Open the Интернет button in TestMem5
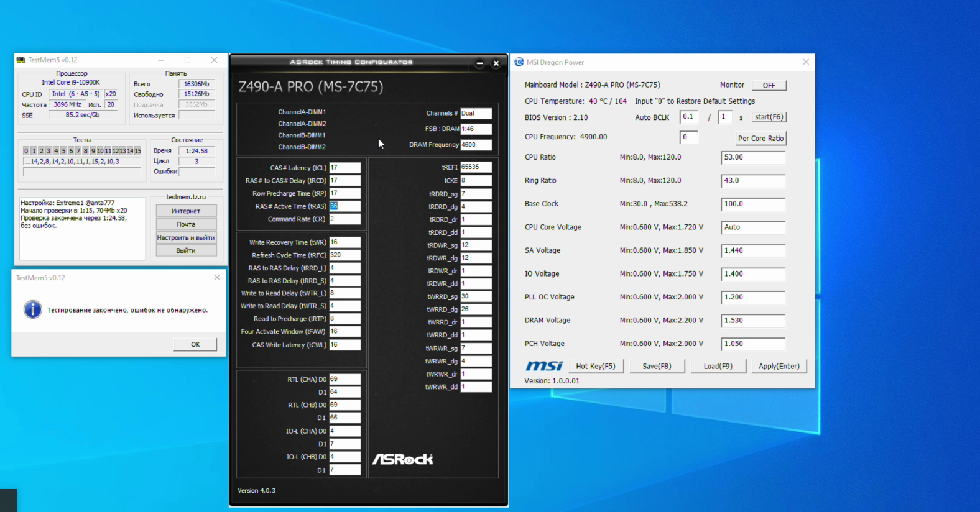Screen dimensions: 980x512 186,211
